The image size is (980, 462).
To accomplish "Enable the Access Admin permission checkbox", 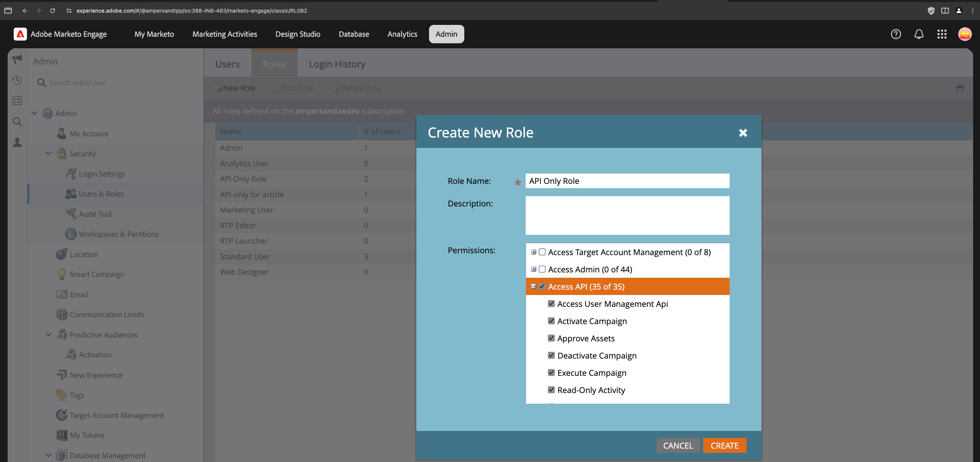I will (x=542, y=269).
